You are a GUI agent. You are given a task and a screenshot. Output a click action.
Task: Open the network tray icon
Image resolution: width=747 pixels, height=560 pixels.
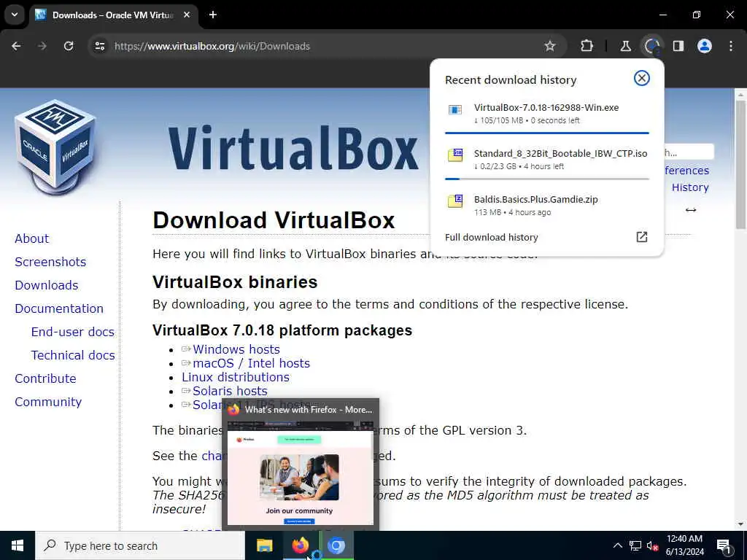(x=635, y=545)
